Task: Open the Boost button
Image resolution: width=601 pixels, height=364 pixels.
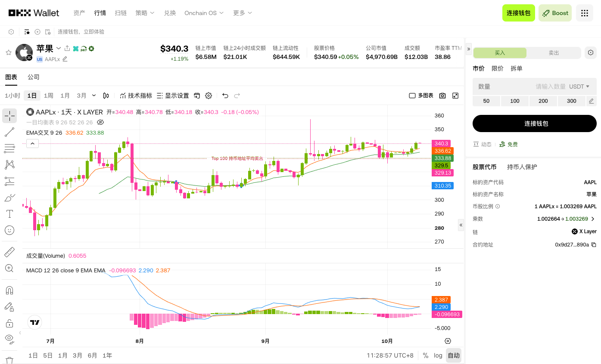Action: [555, 13]
